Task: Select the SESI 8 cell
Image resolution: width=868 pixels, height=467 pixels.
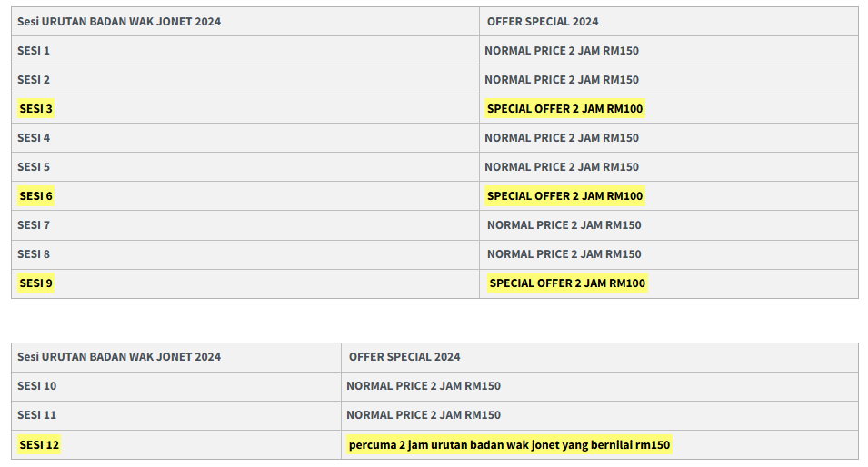Action: [34, 254]
